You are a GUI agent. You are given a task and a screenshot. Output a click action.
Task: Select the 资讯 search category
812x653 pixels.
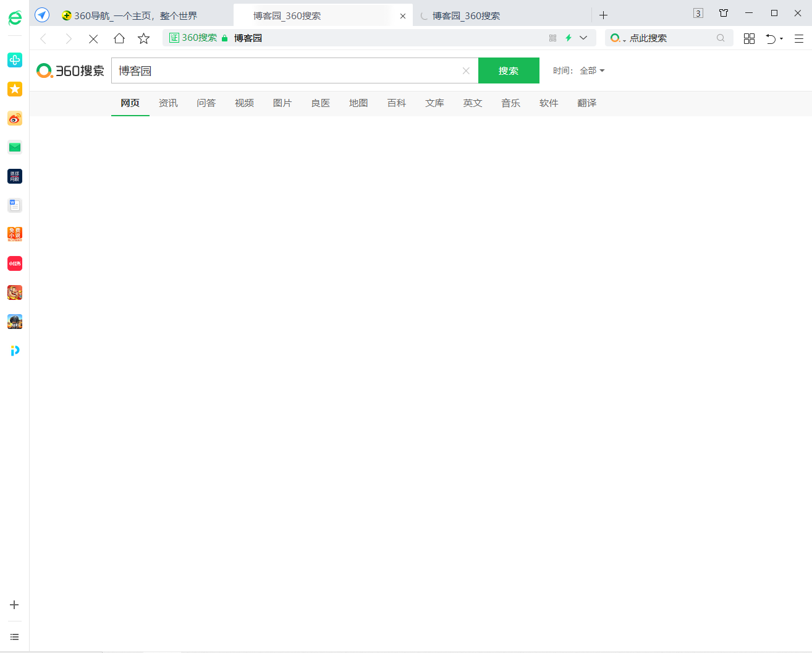point(168,103)
